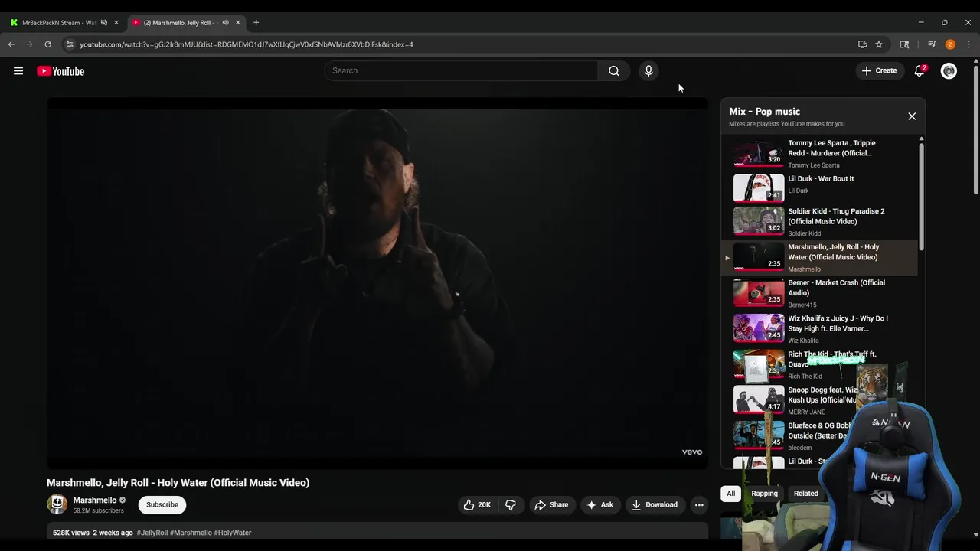Click the playlist panel scrollbar
The width and height of the screenshot is (980, 551).
click(x=921, y=195)
